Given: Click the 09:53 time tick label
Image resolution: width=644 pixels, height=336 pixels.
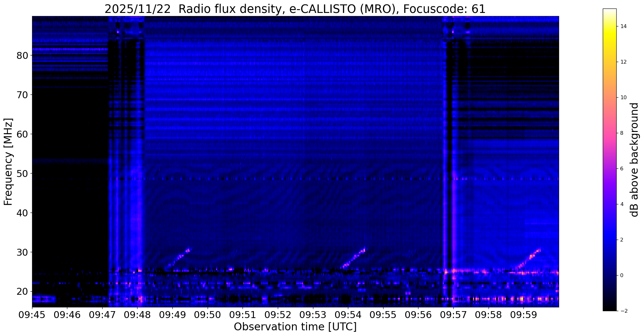Looking at the screenshot, I should (x=313, y=314).
